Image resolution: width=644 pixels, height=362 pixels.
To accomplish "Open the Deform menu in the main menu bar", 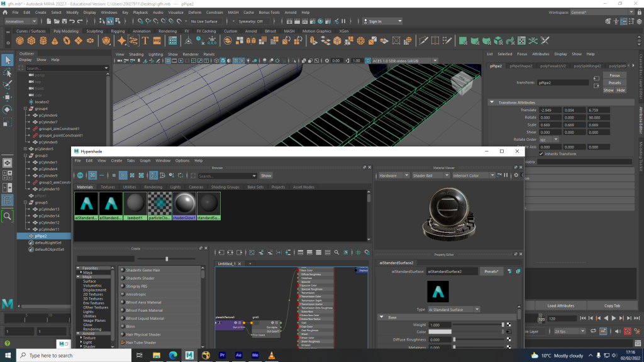I will pos(195,13).
